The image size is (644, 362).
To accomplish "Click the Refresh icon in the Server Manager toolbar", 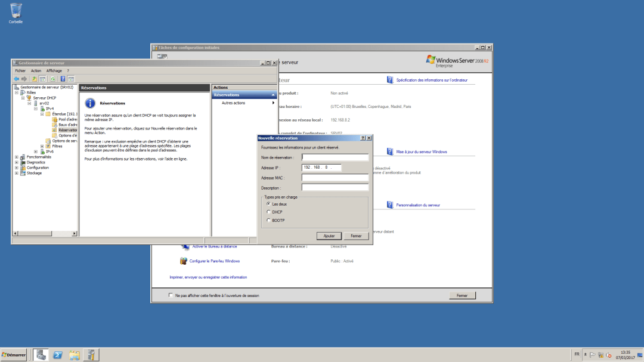I will (52, 79).
